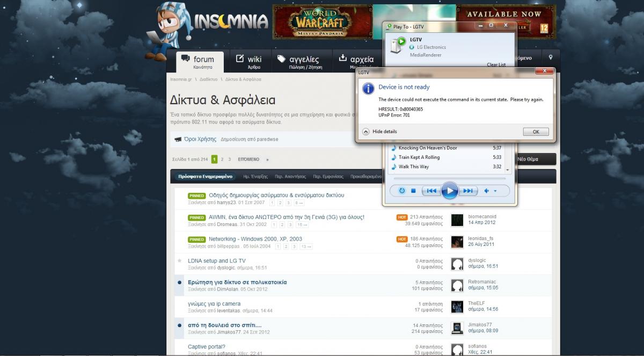Skip to the next track in Play To

467,191
